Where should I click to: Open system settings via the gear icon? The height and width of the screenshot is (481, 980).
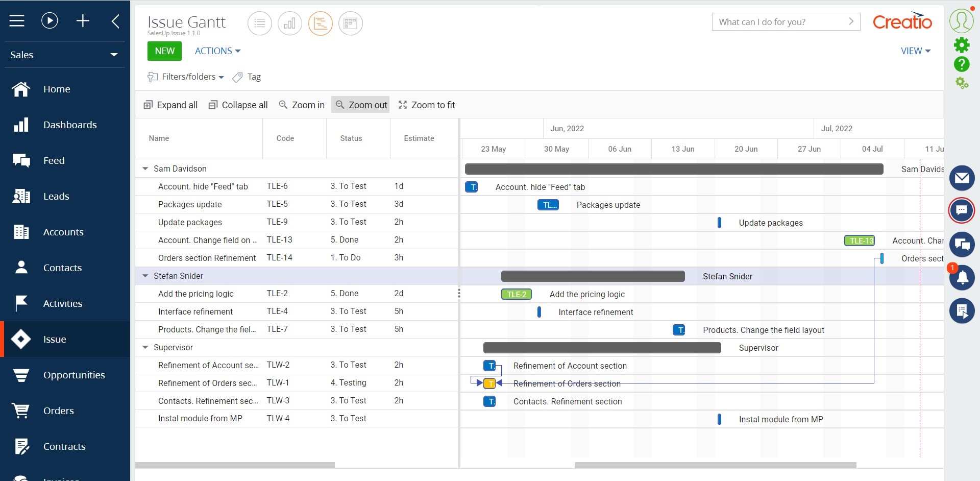962,44
